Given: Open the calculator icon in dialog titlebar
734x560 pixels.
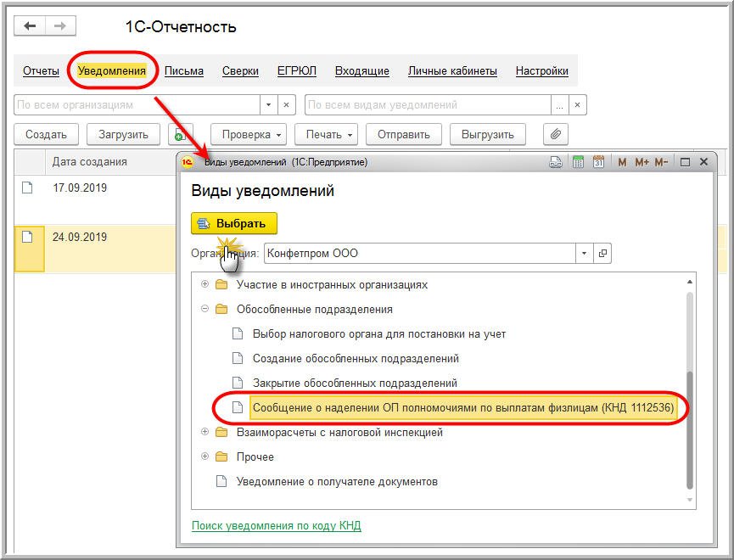Looking at the screenshot, I should pyautogui.click(x=578, y=162).
